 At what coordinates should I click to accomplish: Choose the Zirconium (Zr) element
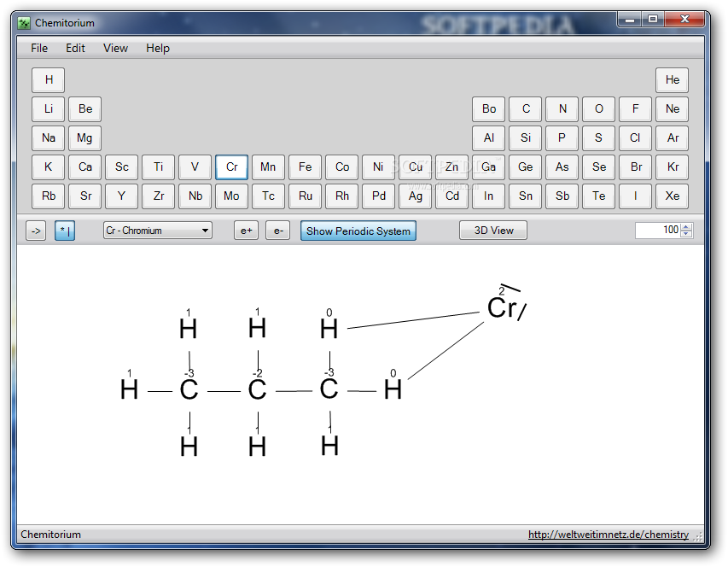pyautogui.click(x=159, y=196)
